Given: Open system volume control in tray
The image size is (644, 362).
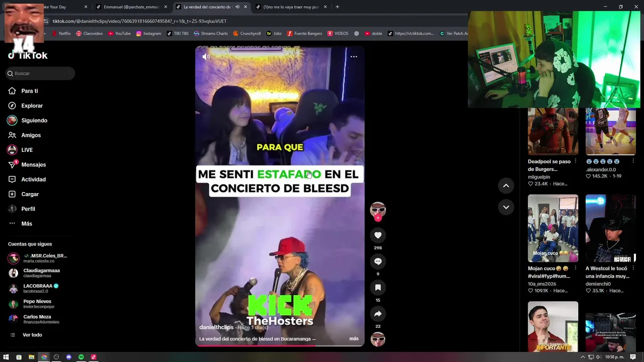Looking at the screenshot, I should tap(598, 357).
